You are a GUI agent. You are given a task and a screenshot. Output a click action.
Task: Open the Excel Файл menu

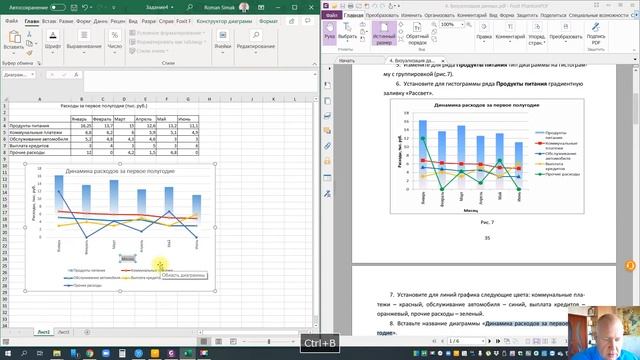tap(11, 21)
